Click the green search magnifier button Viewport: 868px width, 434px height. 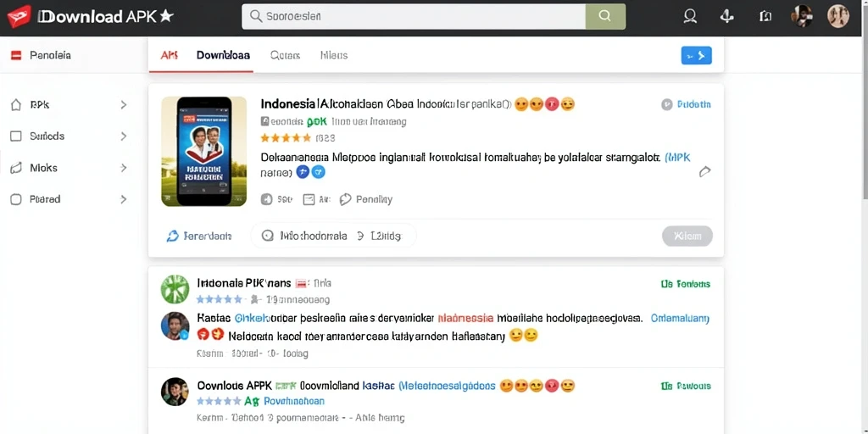pos(605,16)
